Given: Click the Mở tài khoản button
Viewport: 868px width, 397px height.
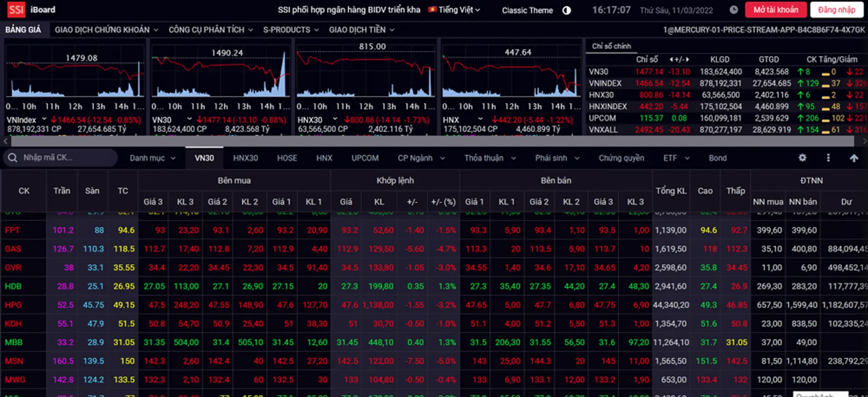Looking at the screenshot, I should click(x=776, y=10).
